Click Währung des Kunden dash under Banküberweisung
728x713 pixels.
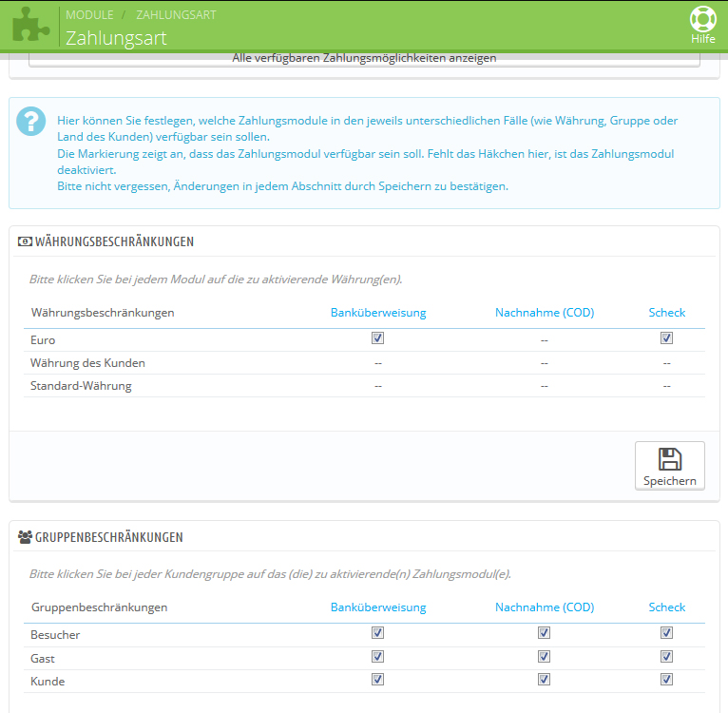coord(378,363)
